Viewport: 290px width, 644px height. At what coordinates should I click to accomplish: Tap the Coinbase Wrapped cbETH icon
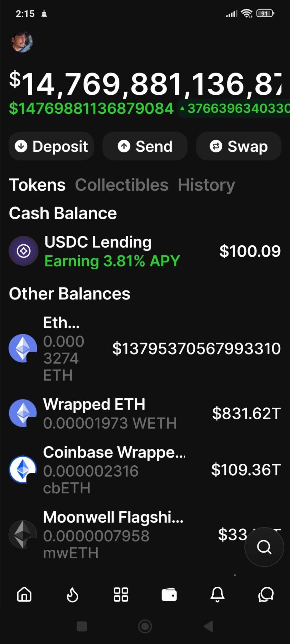[23, 469]
